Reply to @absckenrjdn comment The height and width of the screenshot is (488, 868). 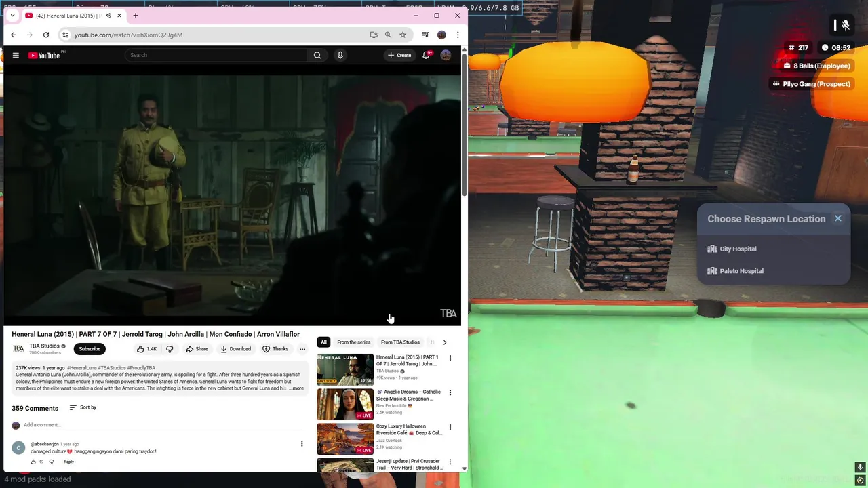point(68,462)
